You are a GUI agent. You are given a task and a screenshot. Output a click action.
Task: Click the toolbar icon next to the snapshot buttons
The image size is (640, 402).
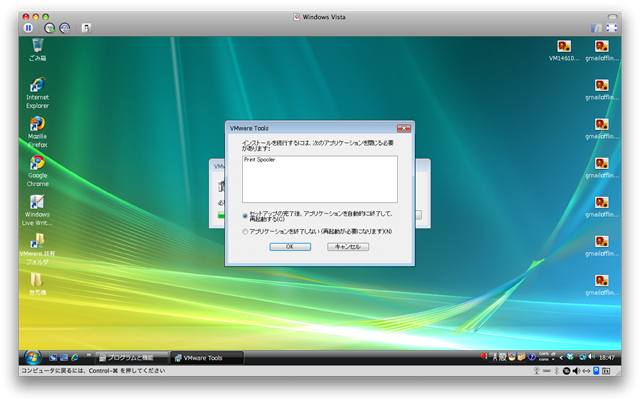click(x=86, y=28)
